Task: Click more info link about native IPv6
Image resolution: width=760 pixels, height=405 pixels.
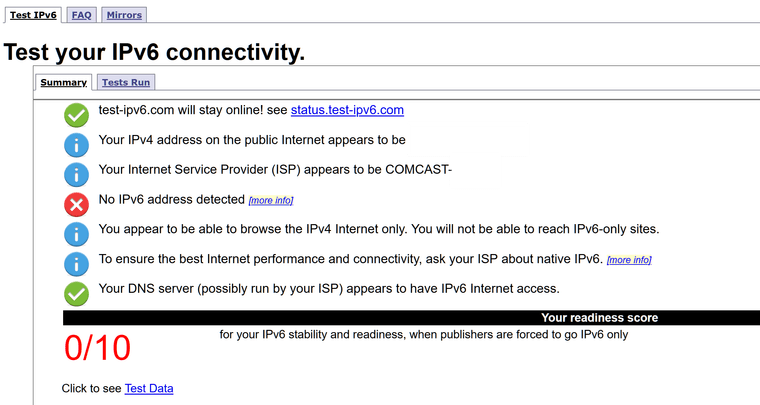Action: pyautogui.click(x=629, y=260)
